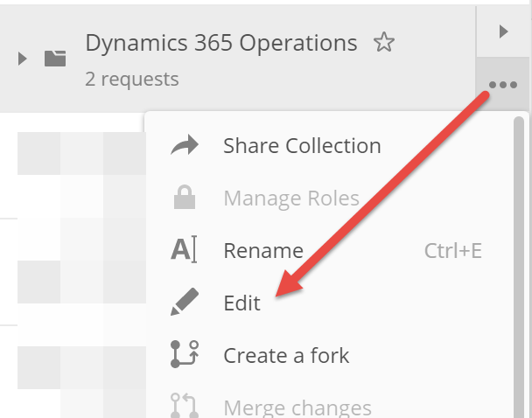Open the three-dots collection options menu
The width and height of the screenshot is (532, 418).
click(x=503, y=85)
